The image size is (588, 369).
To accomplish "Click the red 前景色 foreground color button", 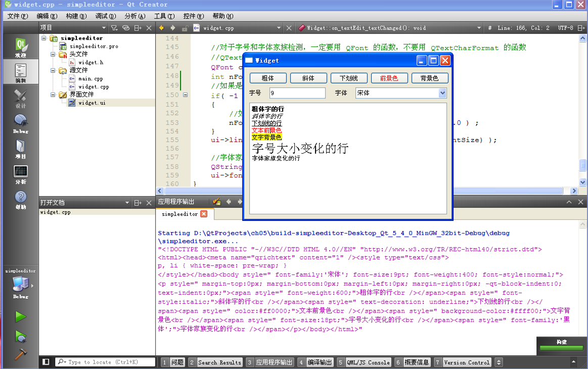I will tap(389, 78).
